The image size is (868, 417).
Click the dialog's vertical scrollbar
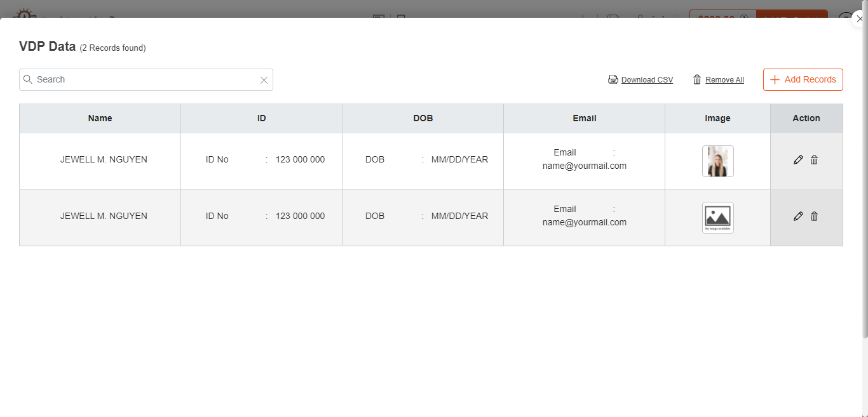point(864,190)
